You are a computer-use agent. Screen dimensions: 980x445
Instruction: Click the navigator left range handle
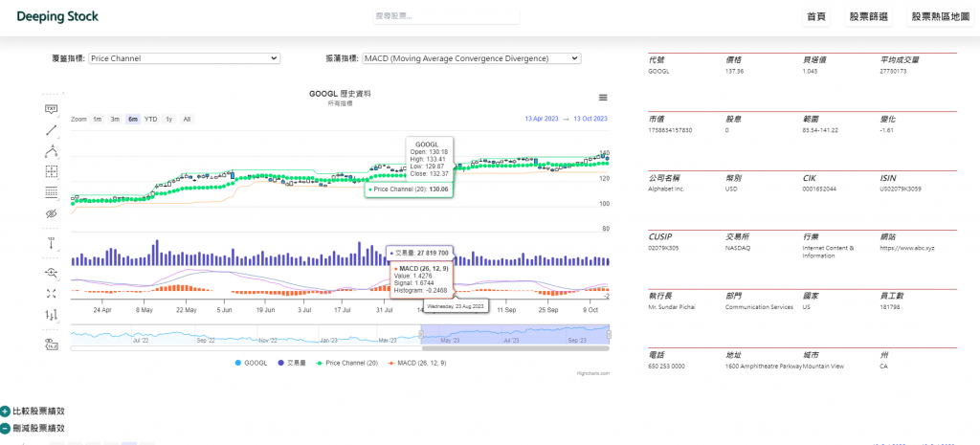pos(421,335)
